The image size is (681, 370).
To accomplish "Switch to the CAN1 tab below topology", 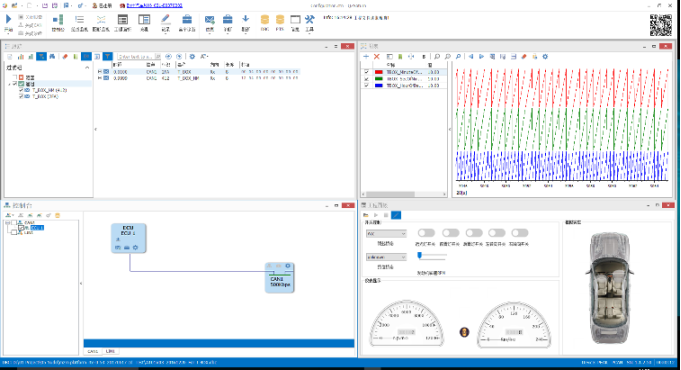I will tap(93, 351).
